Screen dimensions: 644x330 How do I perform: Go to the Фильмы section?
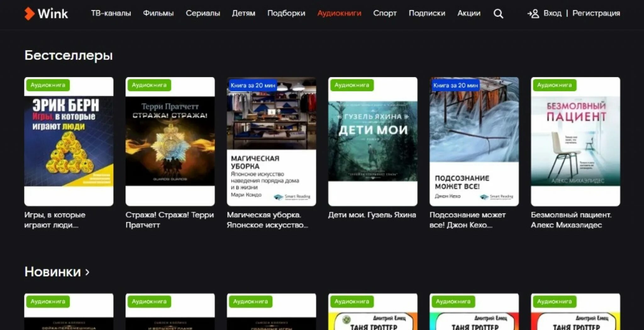(x=158, y=13)
